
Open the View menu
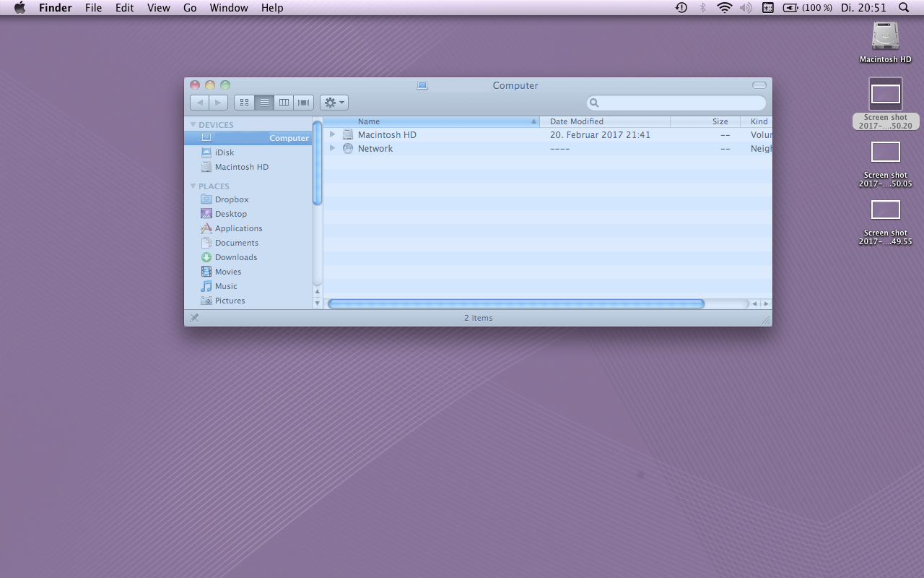[158, 8]
